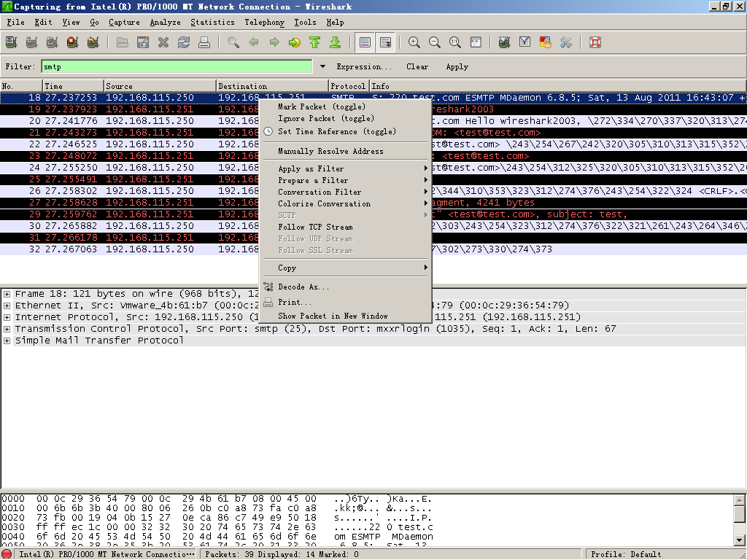The height and width of the screenshot is (560, 747).
Task: Save capture file floppy disk icon
Action: (143, 42)
